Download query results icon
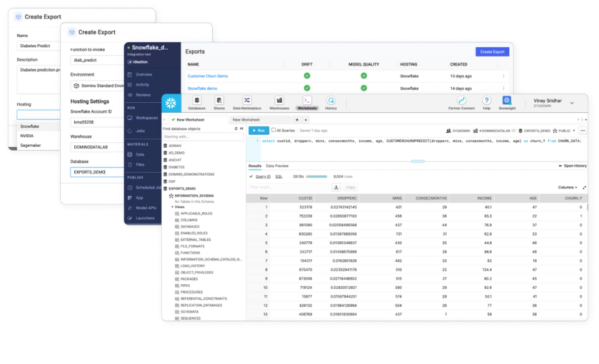The height and width of the screenshot is (364, 599). click(336, 187)
